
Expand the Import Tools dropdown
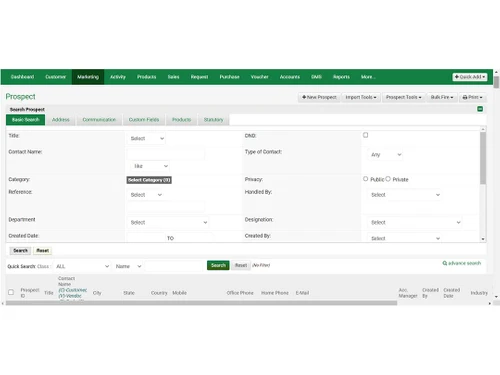(x=361, y=97)
